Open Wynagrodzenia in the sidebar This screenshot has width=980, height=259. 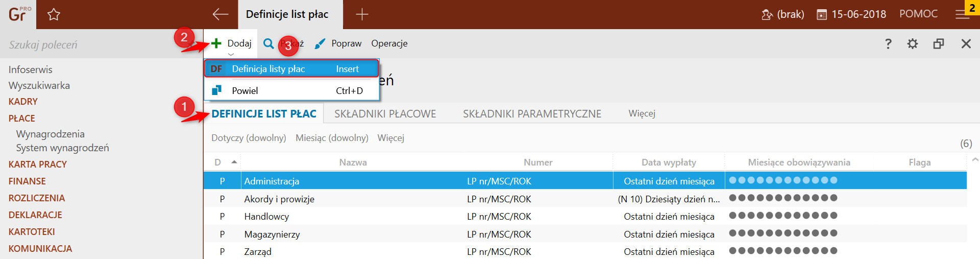click(50, 134)
